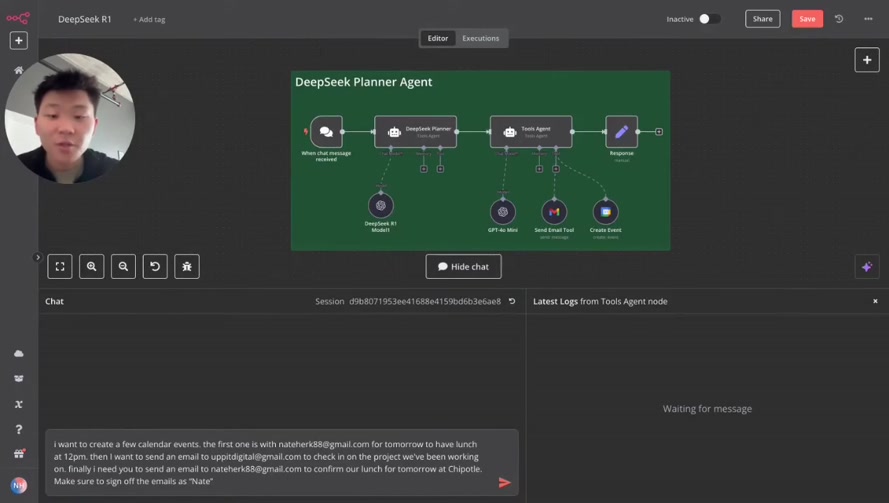Click the Chat panel heading
This screenshot has height=503, width=889.
click(54, 301)
